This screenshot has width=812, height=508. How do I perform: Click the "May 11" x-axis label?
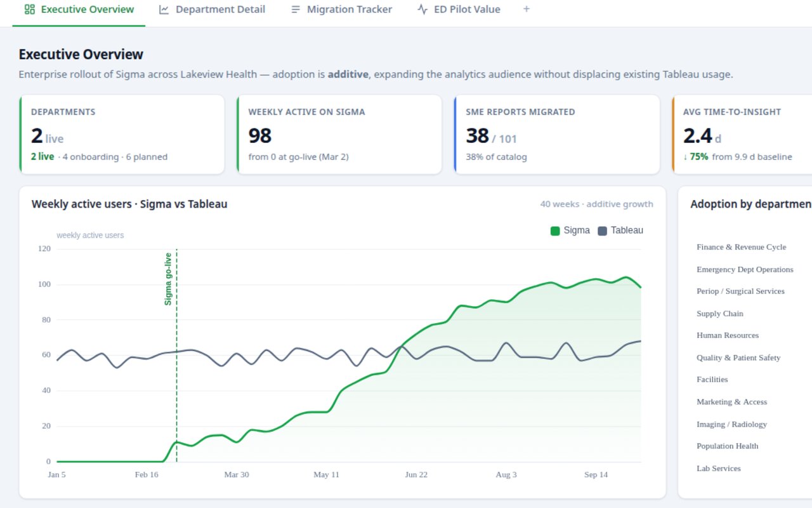(x=327, y=474)
